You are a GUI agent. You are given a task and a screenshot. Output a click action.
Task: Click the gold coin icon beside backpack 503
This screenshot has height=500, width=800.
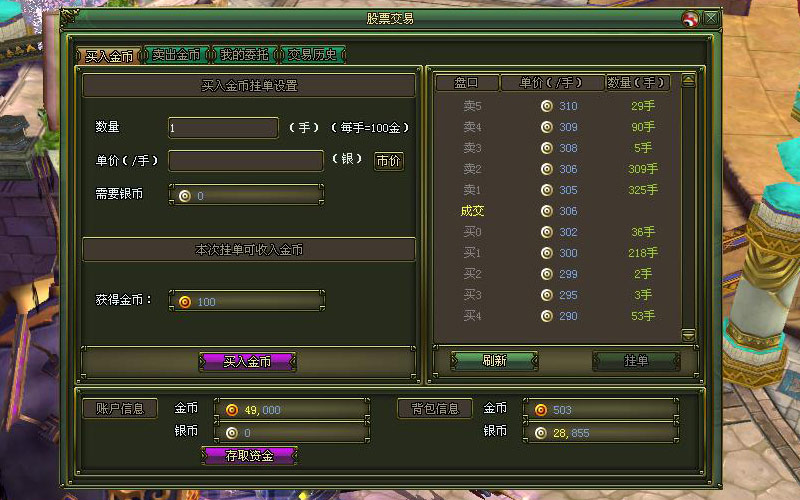541,409
